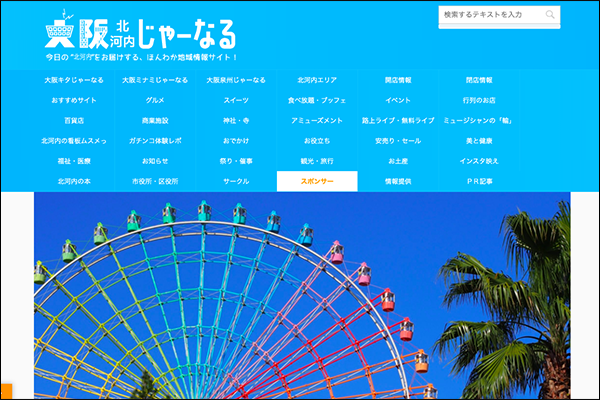The width and height of the screenshot is (600, 400).
Task: Open the 開店情報 category
Action: [x=398, y=80]
